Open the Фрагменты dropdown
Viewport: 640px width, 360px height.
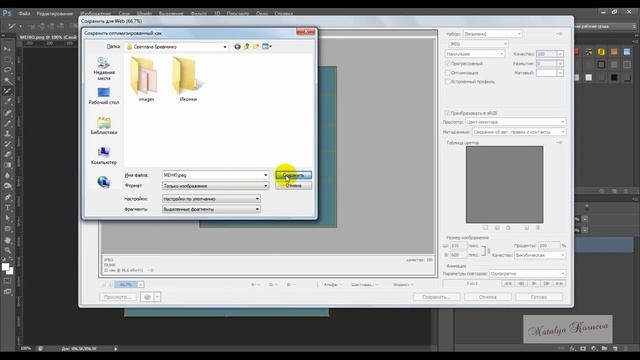(211, 209)
